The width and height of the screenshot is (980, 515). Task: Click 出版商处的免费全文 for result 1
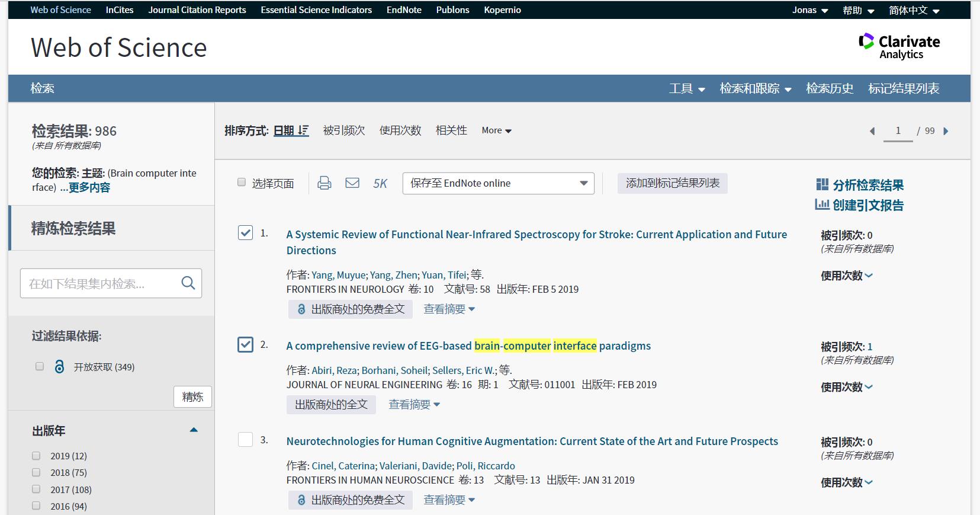(351, 309)
